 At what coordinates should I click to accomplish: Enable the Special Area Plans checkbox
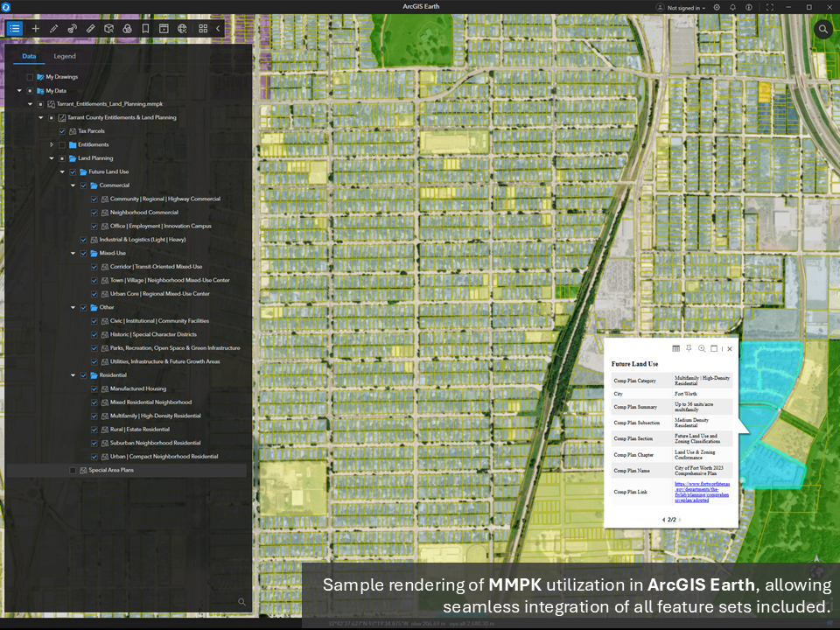click(73, 471)
